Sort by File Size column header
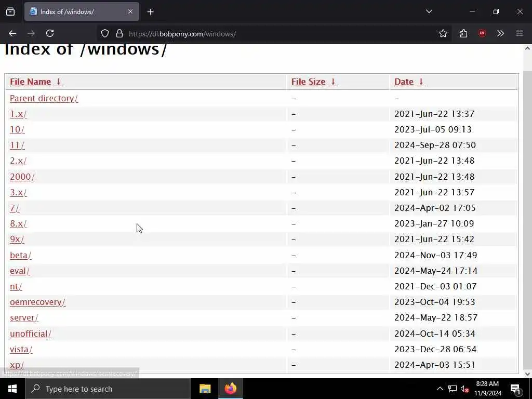Screen dimensions: 532x399 (308, 82)
